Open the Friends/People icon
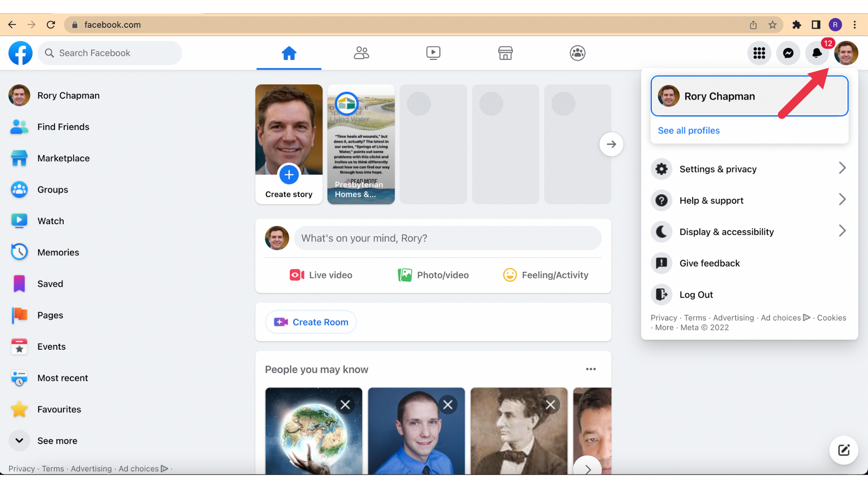Screen dimensions: 868x488 [361, 52]
